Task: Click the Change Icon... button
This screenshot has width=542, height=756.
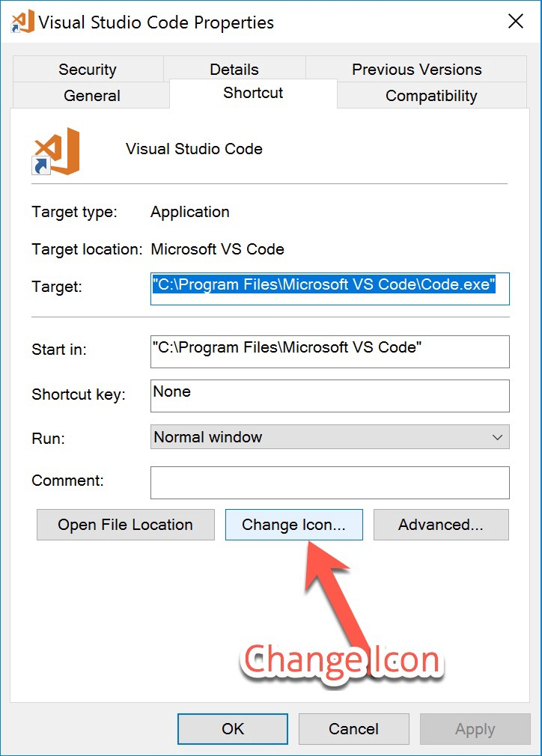Action: [x=293, y=525]
